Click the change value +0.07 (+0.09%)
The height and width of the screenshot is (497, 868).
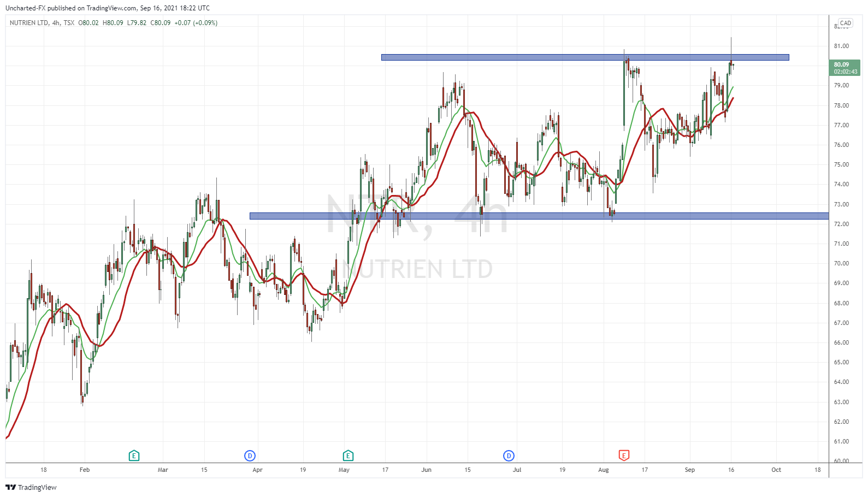[x=196, y=23]
